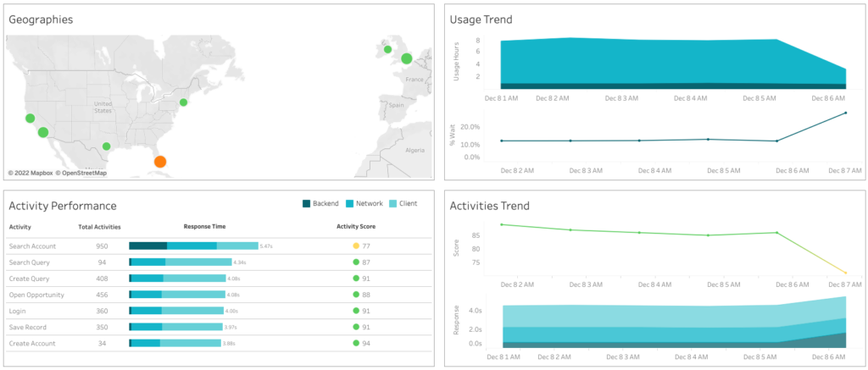Click the green dot in the northeastern United States
The height and width of the screenshot is (370, 868).
click(183, 102)
